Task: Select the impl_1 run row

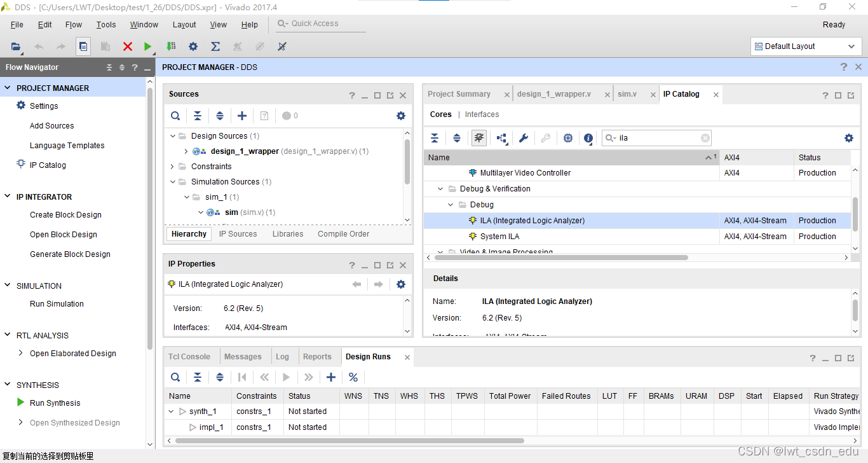Action: click(x=512, y=427)
